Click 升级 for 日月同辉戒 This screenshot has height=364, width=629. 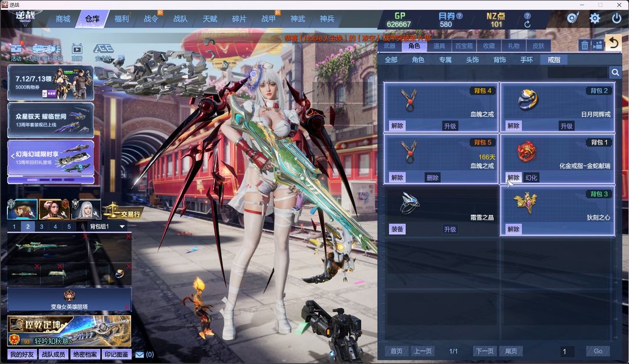[x=566, y=126]
